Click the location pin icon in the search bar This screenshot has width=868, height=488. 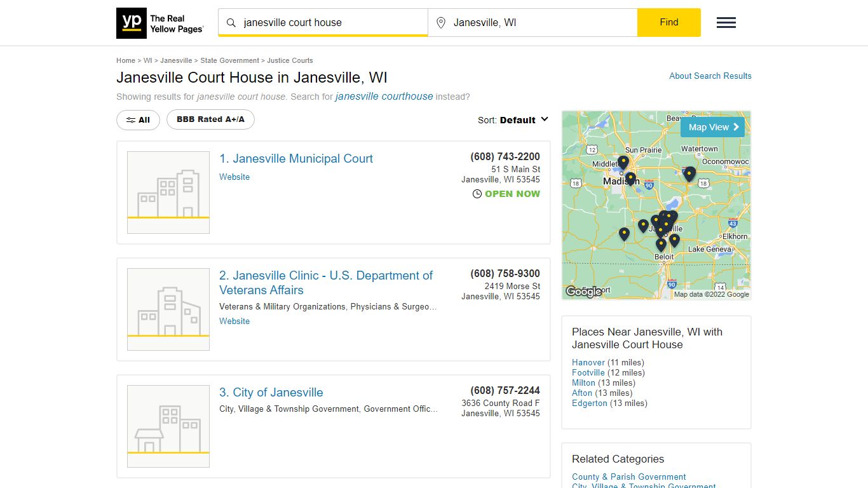[441, 23]
